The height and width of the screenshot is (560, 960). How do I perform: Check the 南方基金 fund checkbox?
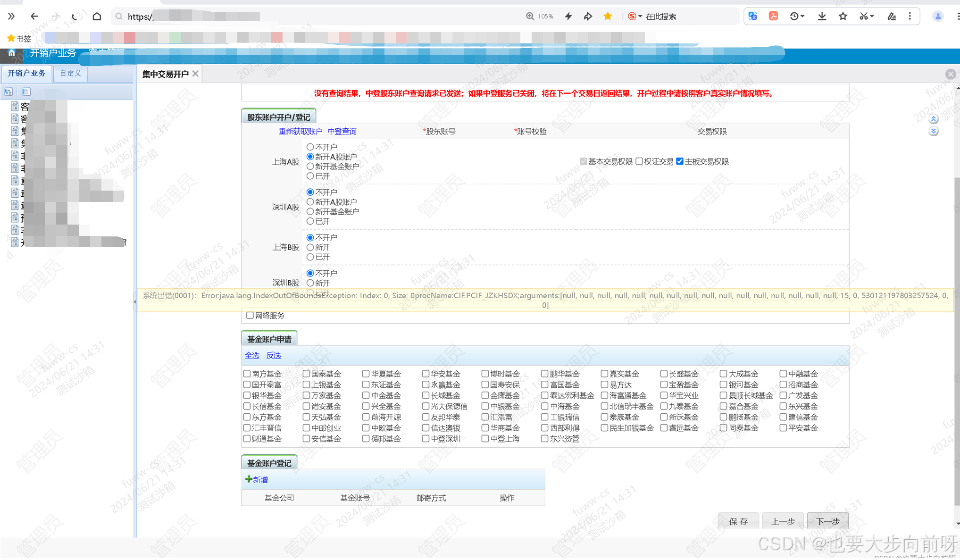[247, 373]
